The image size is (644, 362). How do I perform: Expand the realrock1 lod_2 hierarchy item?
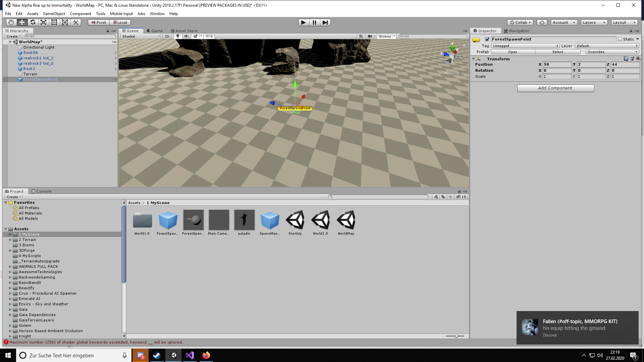116,58
